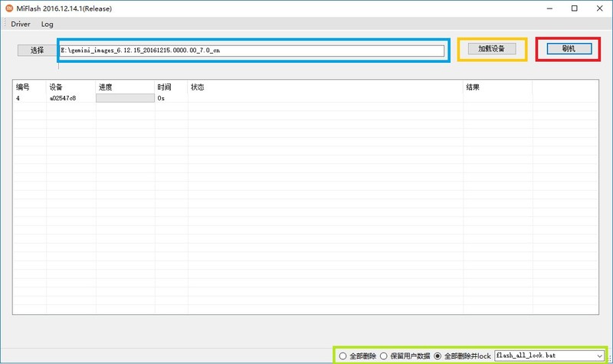Click the 进度 column header
613x364 pixels.
(125, 87)
